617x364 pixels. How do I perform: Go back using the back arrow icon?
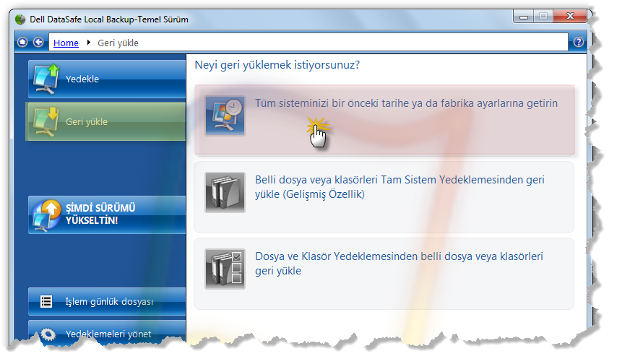[38, 42]
